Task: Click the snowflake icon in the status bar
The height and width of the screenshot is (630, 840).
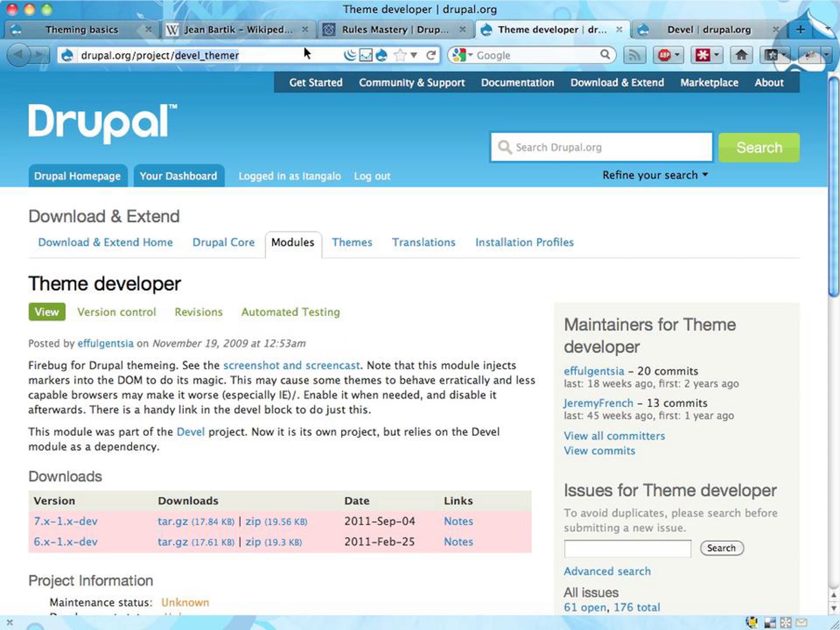Action: pos(786,622)
